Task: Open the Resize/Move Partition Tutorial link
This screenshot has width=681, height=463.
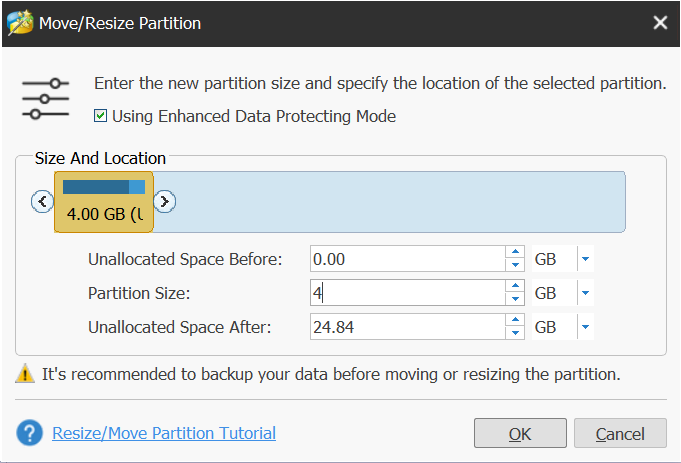Action: click(x=164, y=433)
